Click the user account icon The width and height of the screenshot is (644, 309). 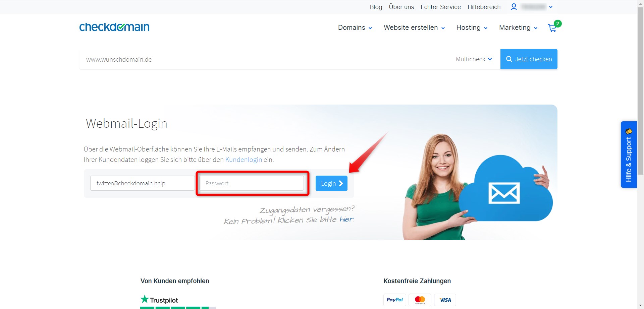click(x=514, y=7)
